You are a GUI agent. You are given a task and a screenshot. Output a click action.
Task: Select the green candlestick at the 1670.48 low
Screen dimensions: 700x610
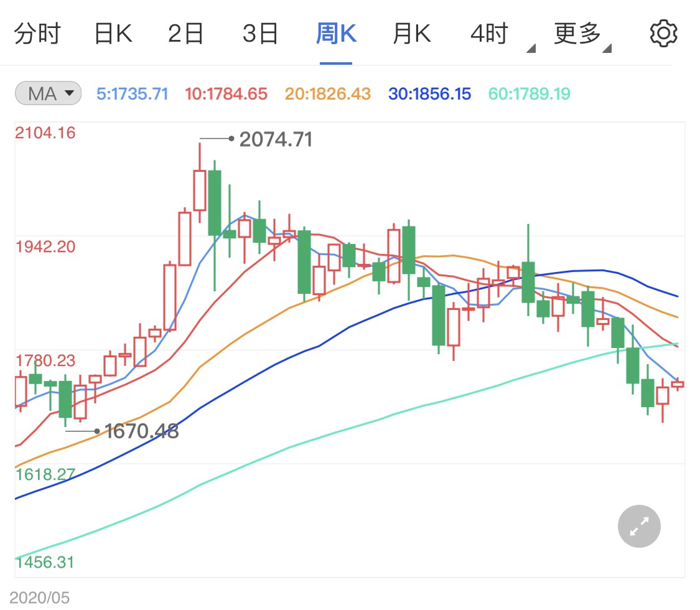coord(65,399)
